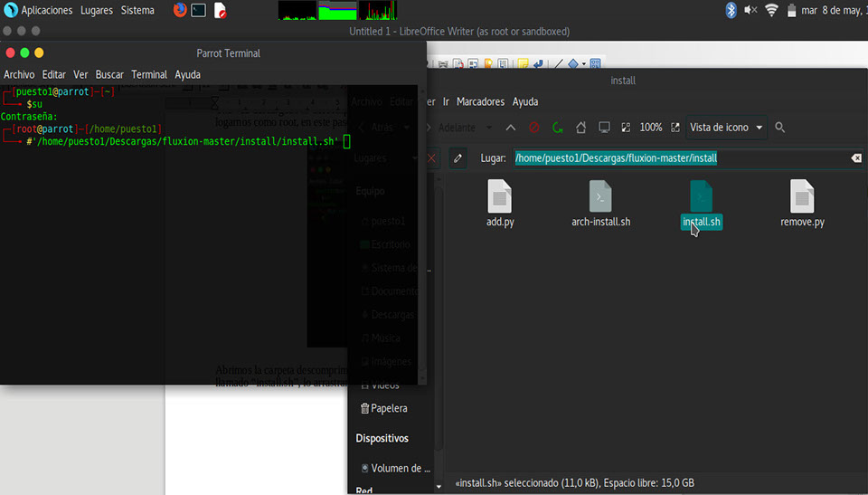Go up to the parent folder
Image resolution: width=868 pixels, height=495 pixels.
tap(511, 128)
